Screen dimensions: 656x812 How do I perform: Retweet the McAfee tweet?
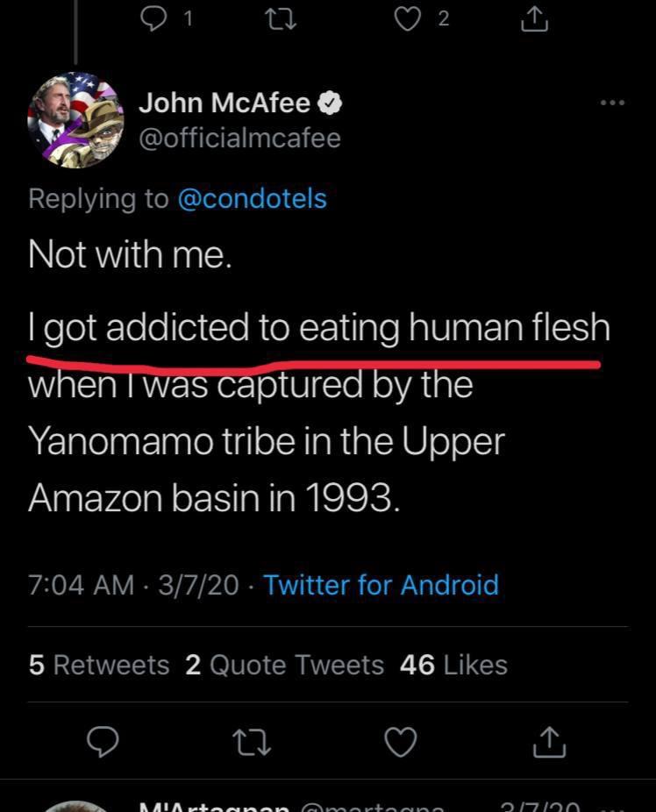coord(253,743)
